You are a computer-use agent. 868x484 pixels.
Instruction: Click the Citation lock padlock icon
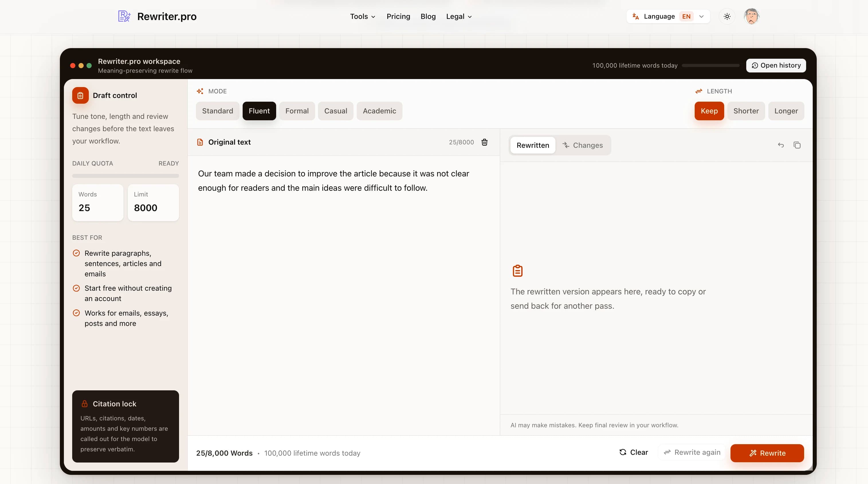click(85, 404)
